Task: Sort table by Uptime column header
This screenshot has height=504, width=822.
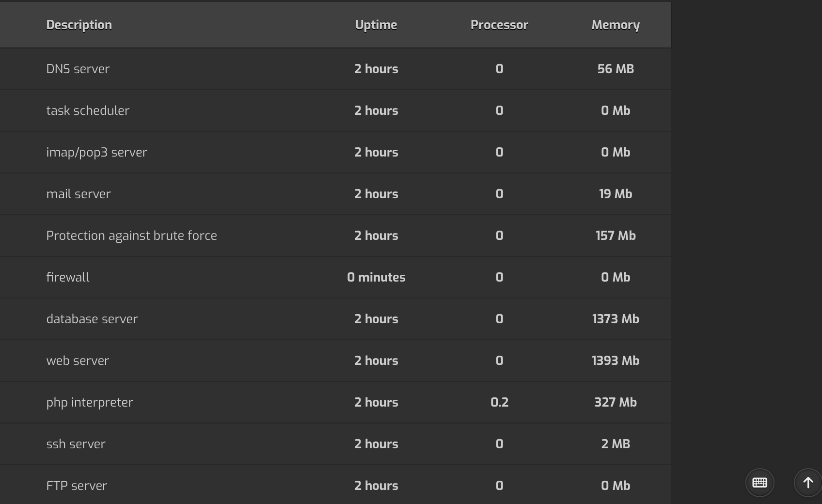Action: (376, 25)
